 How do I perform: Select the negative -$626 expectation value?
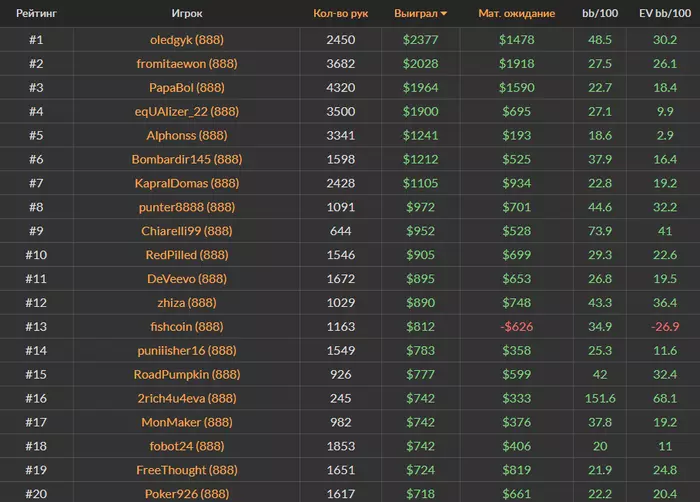517,326
